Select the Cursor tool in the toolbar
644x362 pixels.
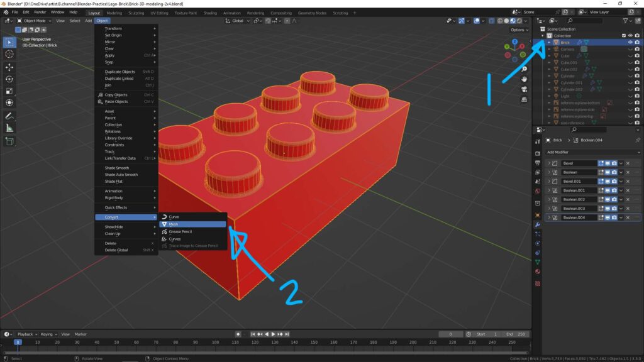pyautogui.click(x=9, y=54)
